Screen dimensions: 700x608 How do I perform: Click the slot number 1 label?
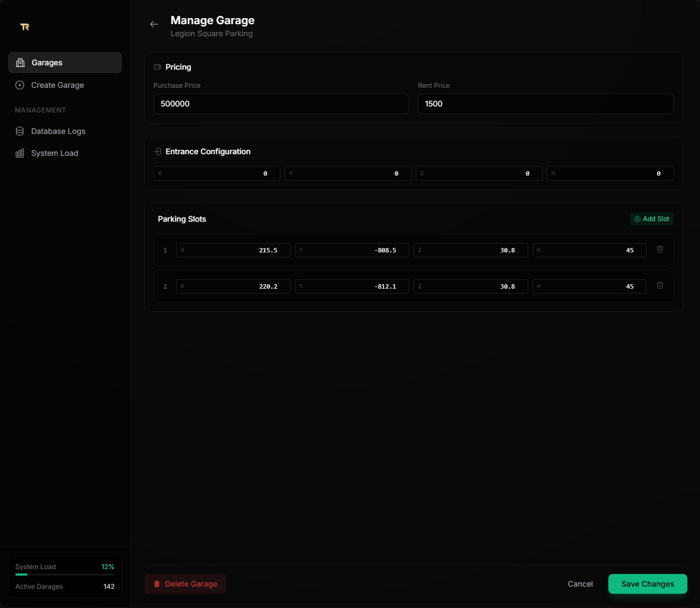[165, 250]
